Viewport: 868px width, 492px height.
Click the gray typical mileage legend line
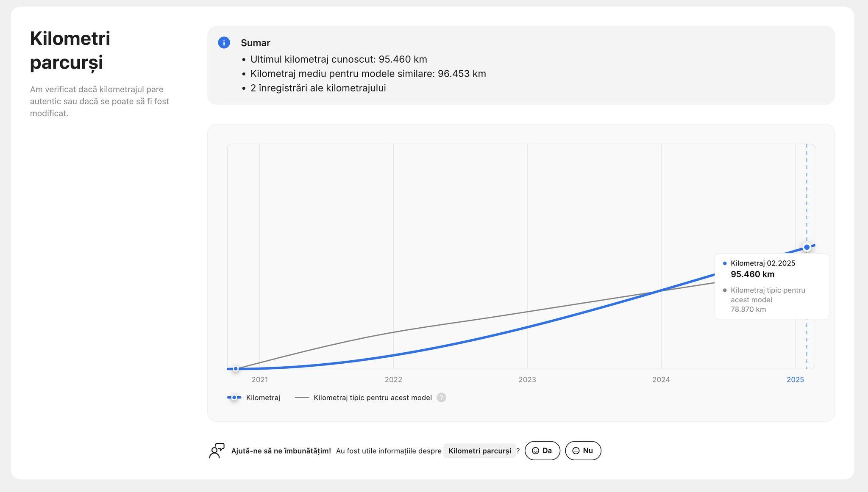[302, 398]
